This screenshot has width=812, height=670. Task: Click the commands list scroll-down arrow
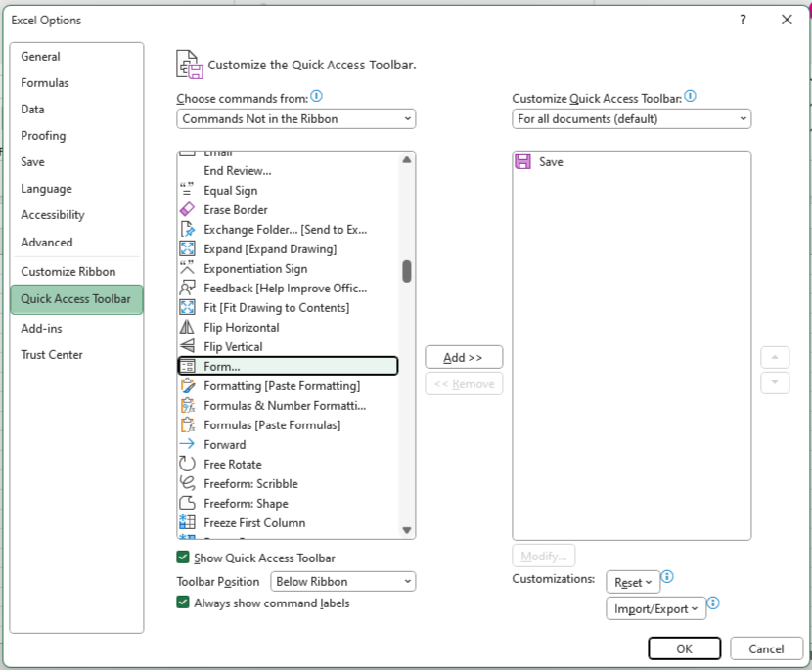(x=406, y=529)
